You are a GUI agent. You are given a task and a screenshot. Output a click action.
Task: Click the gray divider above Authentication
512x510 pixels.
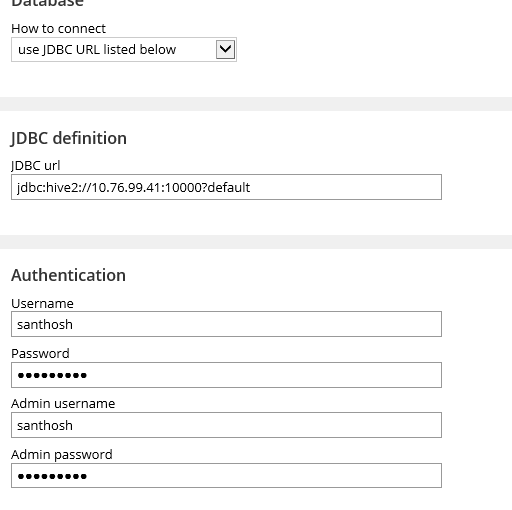click(x=256, y=242)
